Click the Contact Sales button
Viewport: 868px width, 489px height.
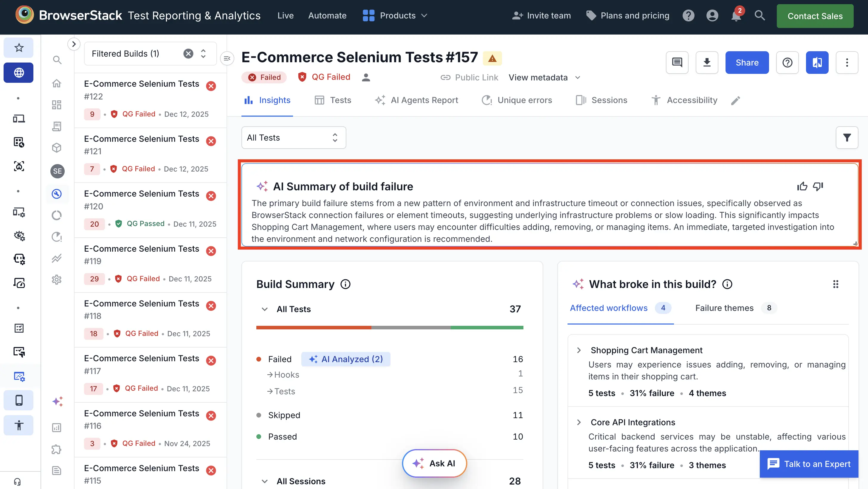point(815,16)
